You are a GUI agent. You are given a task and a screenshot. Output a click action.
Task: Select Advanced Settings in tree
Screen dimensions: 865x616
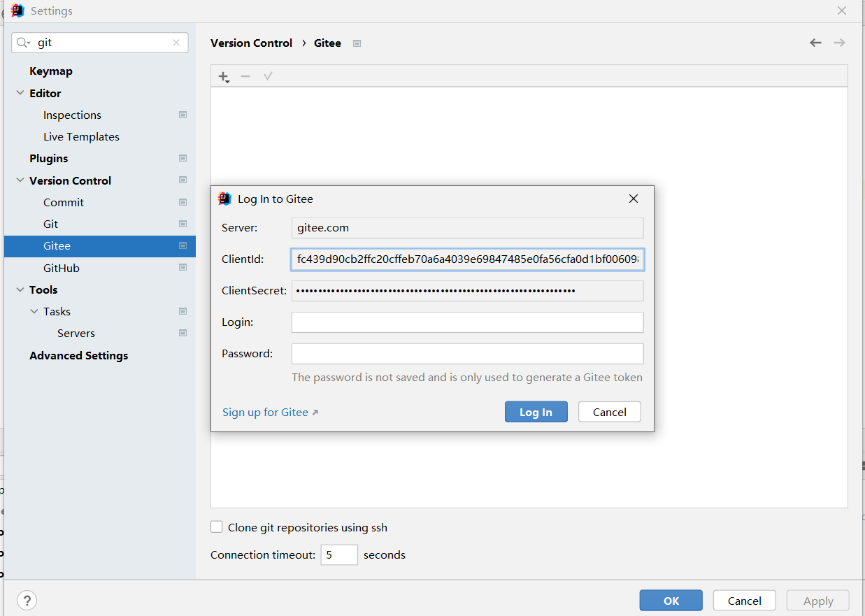(x=79, y=355)
